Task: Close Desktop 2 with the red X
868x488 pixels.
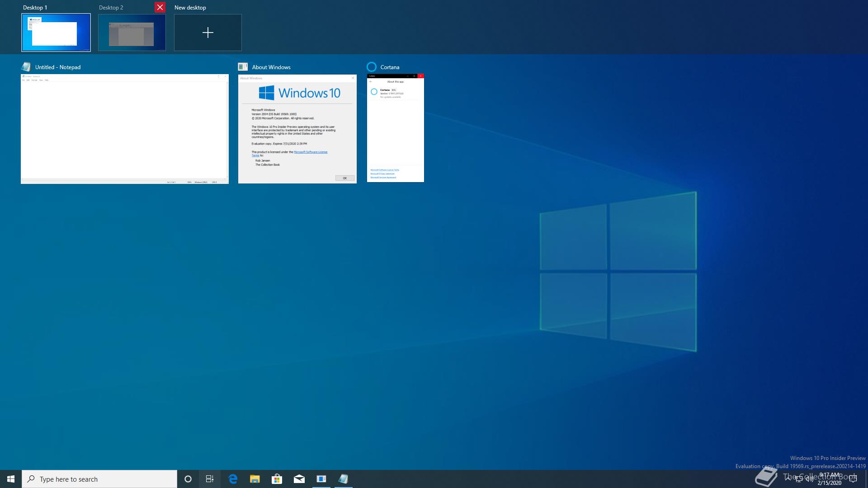Action: pyautogui.click(x=160, y=7)
